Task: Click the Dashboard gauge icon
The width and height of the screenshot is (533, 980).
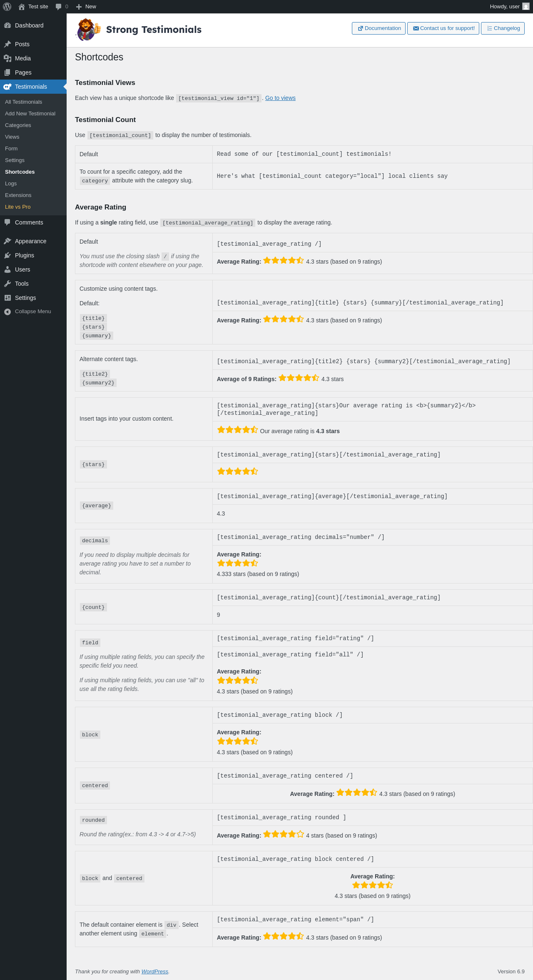Action: coord(7,25)
